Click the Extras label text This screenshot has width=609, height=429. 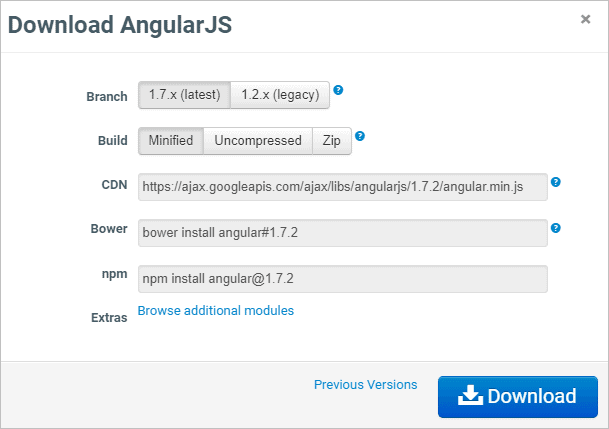(109, 318)
